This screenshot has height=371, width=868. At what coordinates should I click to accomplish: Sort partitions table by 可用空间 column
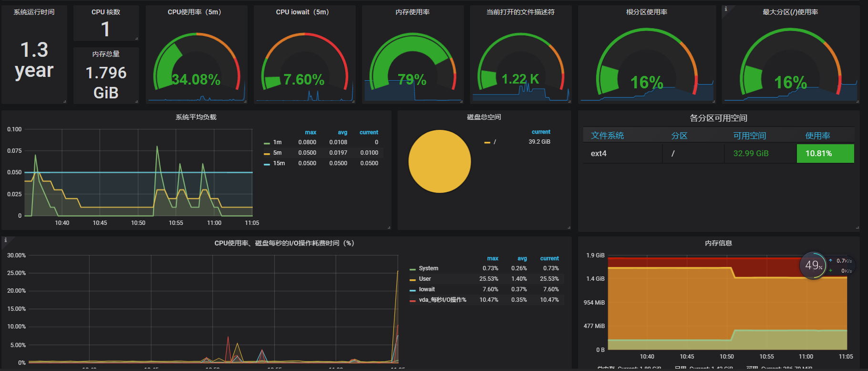click(749, 136)
